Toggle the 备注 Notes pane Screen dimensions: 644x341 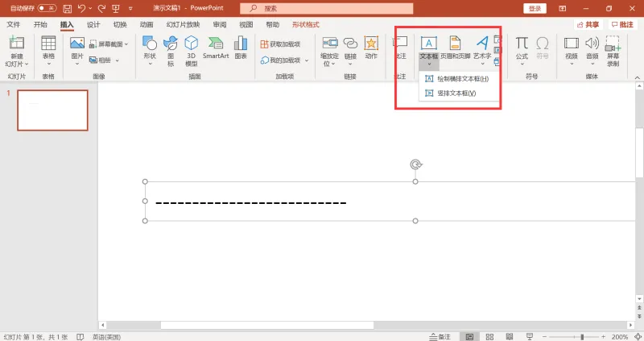click(440, 337)
